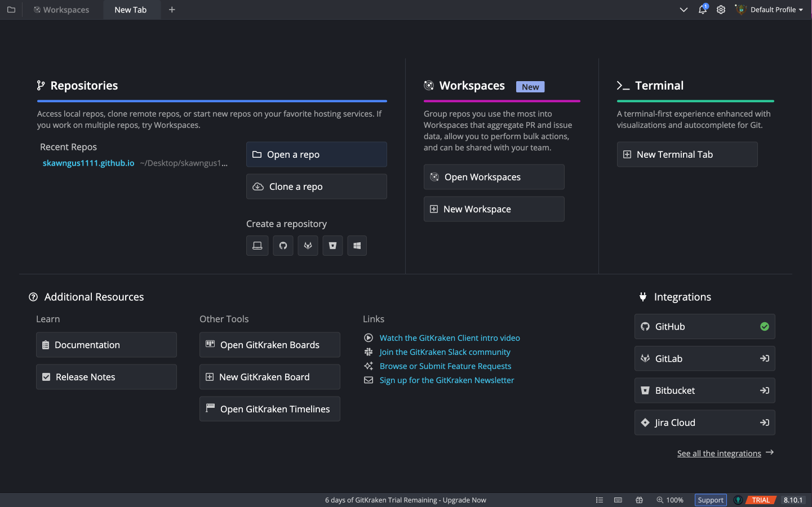Open the list icon in status bar
Screen dimensions: 812x507
point(600,500)
